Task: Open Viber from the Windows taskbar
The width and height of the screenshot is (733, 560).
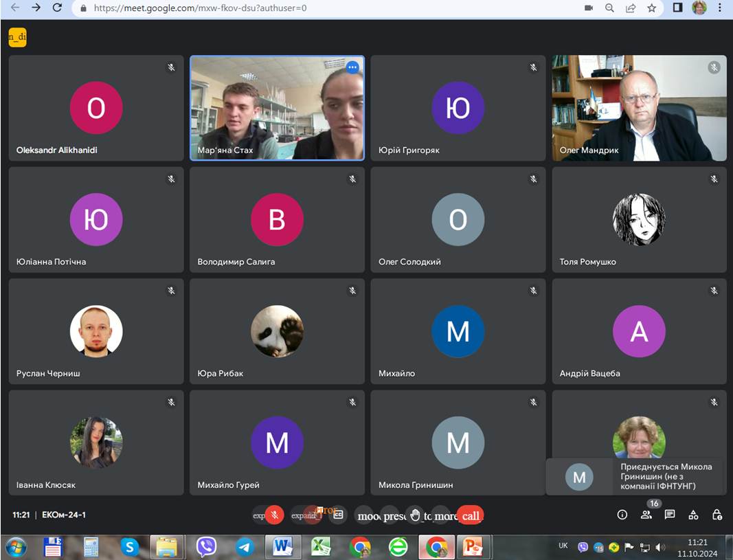Action: [207, 547]
